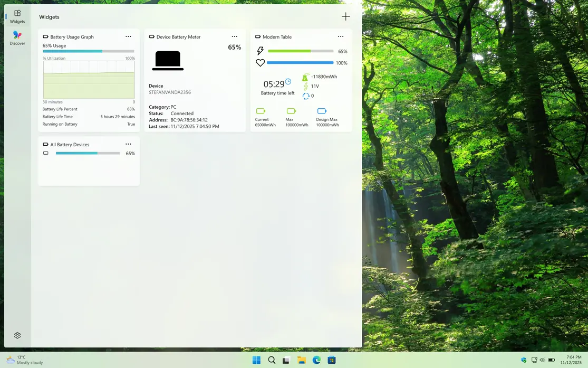
Task: Add a new widget with the plus button
Action: pyautogui.click(x=345, y=16)
